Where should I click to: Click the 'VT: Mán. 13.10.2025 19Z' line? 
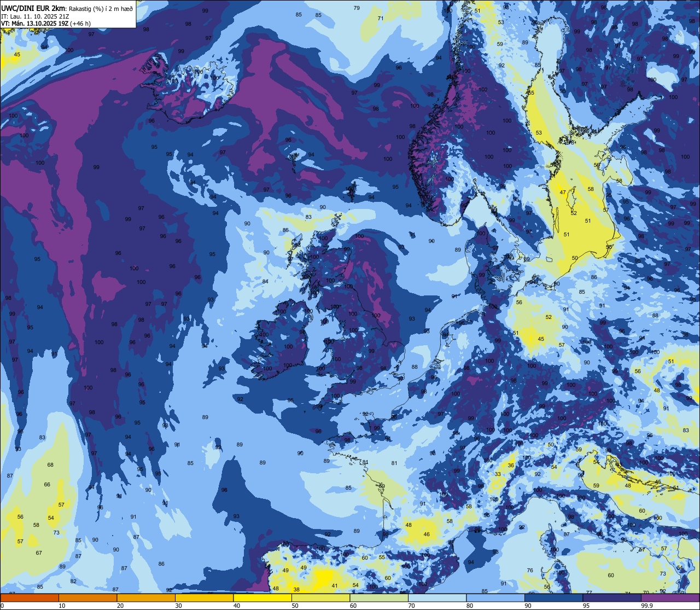click(x=34, y=24)
